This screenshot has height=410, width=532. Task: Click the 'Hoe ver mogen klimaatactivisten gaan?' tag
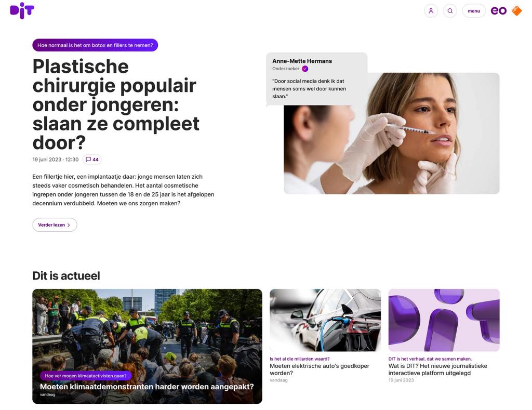point(86,376)
